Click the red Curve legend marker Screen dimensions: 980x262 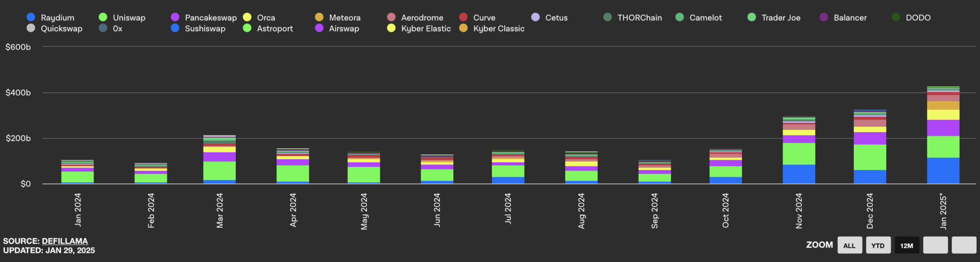(463, 17)
